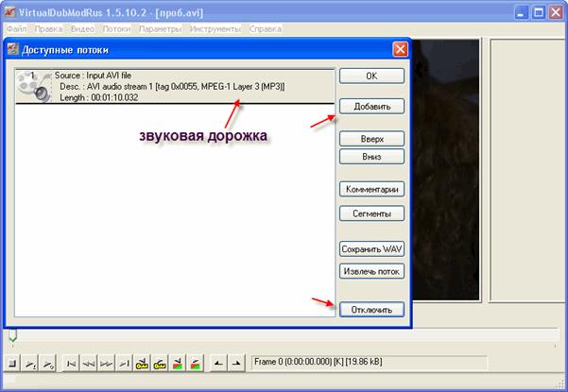Viewport: 568px width, 392px height.
Task: Click the video preview pane behind dialog
Action: point(445,170)
